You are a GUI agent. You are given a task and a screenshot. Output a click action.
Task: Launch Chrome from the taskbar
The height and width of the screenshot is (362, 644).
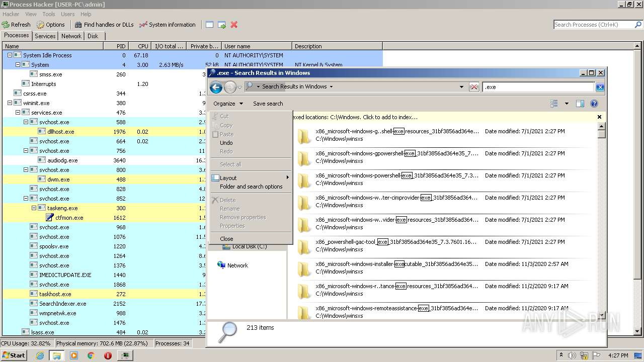click(x=91, y=355)
